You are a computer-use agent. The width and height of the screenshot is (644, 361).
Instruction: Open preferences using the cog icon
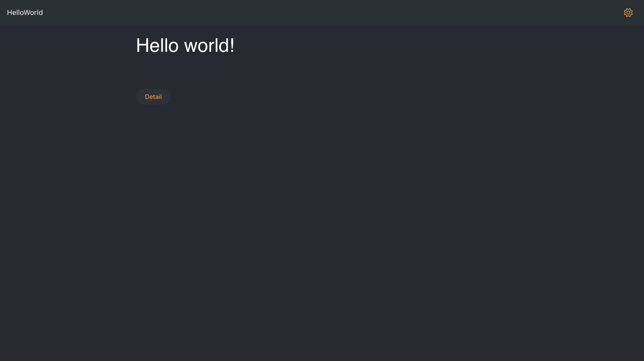[628, 13]
